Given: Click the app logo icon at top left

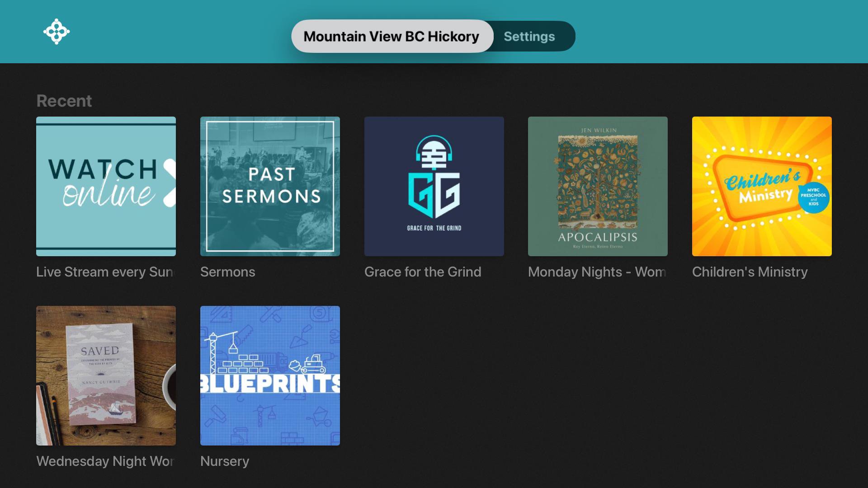Looking at the screenshot, I should [57, 32].
